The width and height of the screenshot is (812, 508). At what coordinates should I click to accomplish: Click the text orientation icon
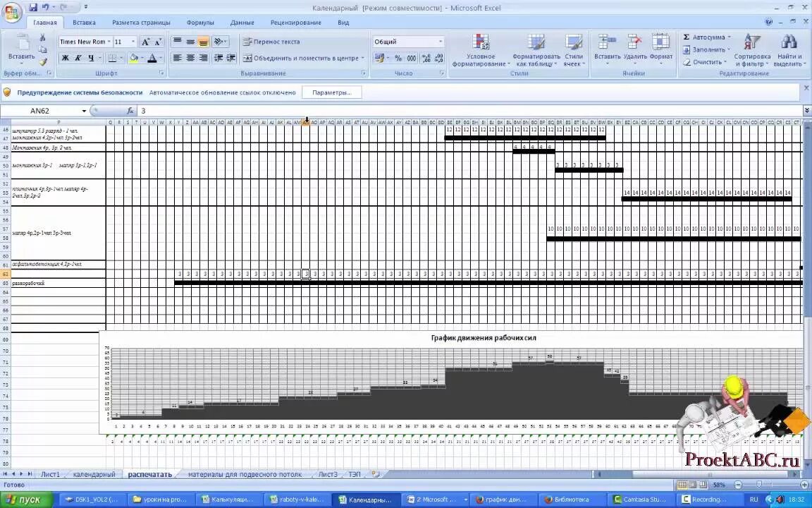click(x=220, y=42)
